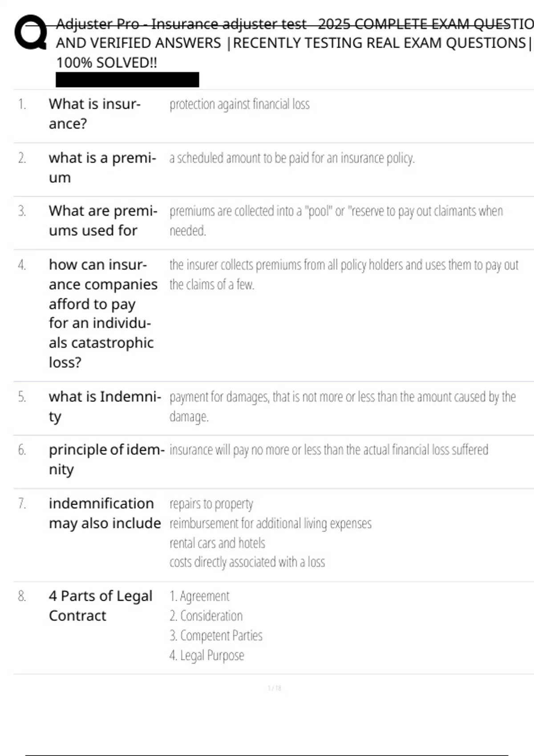The height and width of the screenshot is (756, 534).
Task: Select the "principle of idemnity" term
Action: (x=106, y=459)
